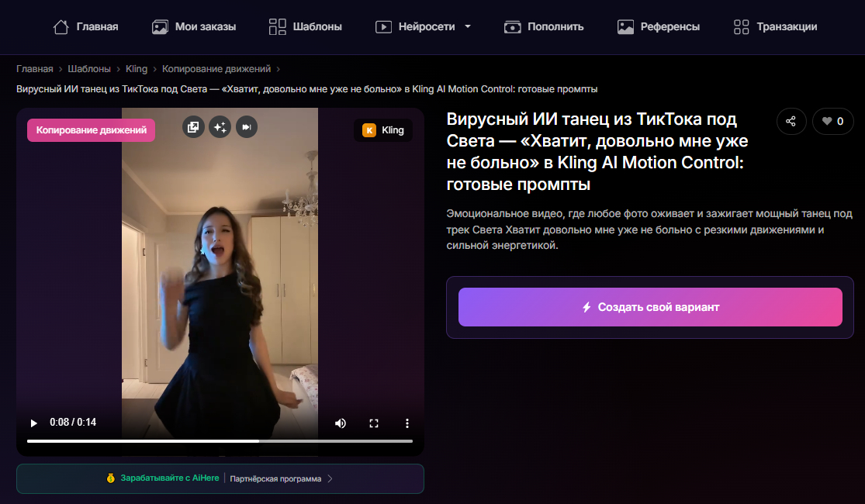Click the sparkles icon over video
The width and height of the screenshot is (865, 504).
coord(220,127)
